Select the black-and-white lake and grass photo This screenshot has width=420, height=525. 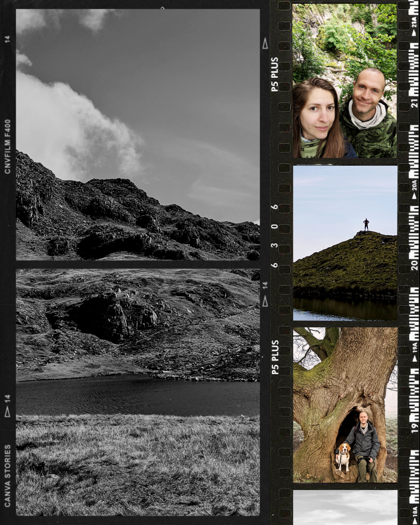click(x=138, y=392)
